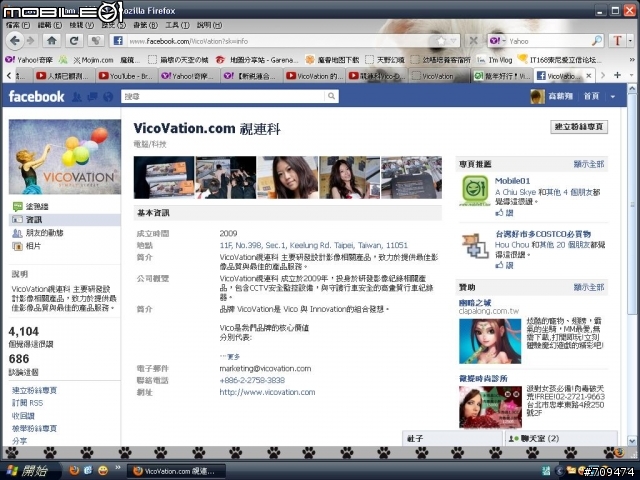
Task: Click the Keelung Rd. address link
Action: (x=313, y=245)
